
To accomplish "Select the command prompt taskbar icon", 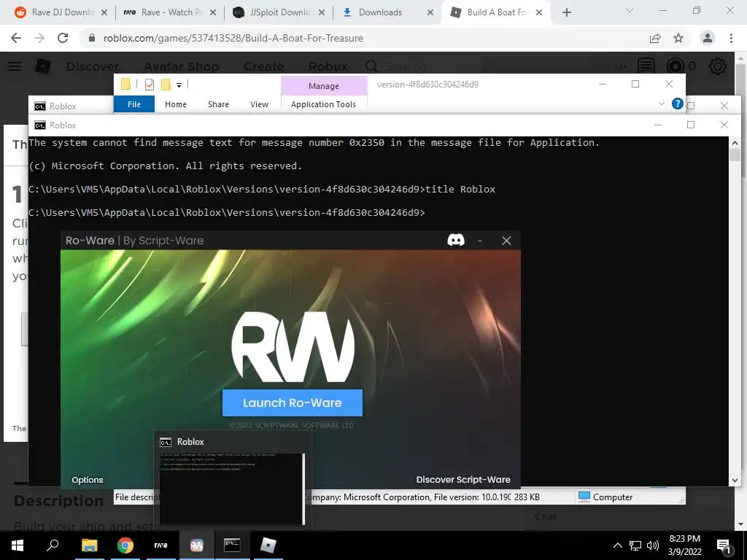I will click(232, 545).
